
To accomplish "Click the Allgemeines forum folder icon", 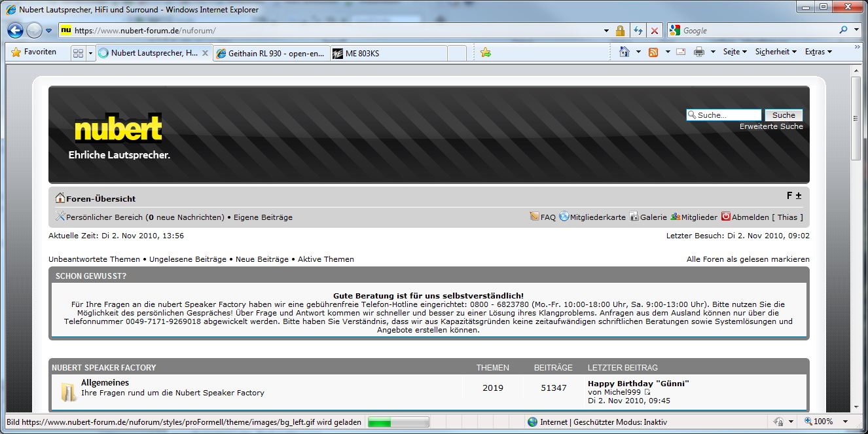I will 68,391.
